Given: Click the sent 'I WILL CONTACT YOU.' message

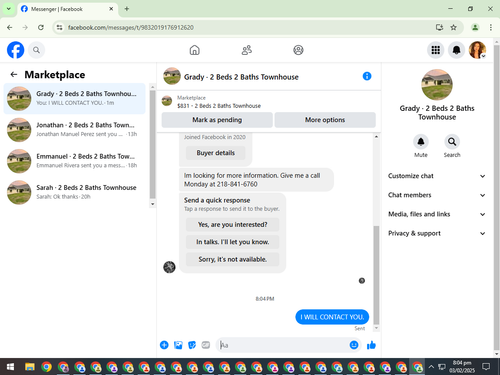Looking at the screenshot, I should point(332,317).
